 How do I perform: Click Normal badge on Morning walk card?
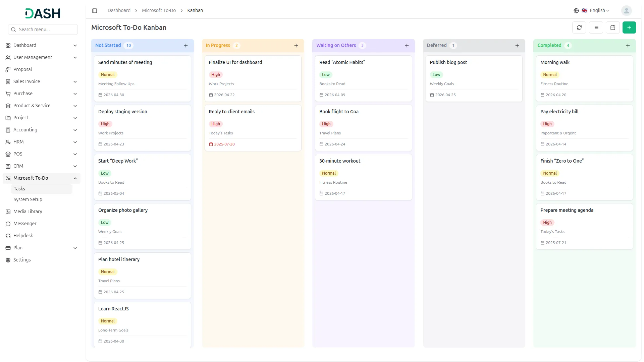pyautogui.click(x=550, y=75)
